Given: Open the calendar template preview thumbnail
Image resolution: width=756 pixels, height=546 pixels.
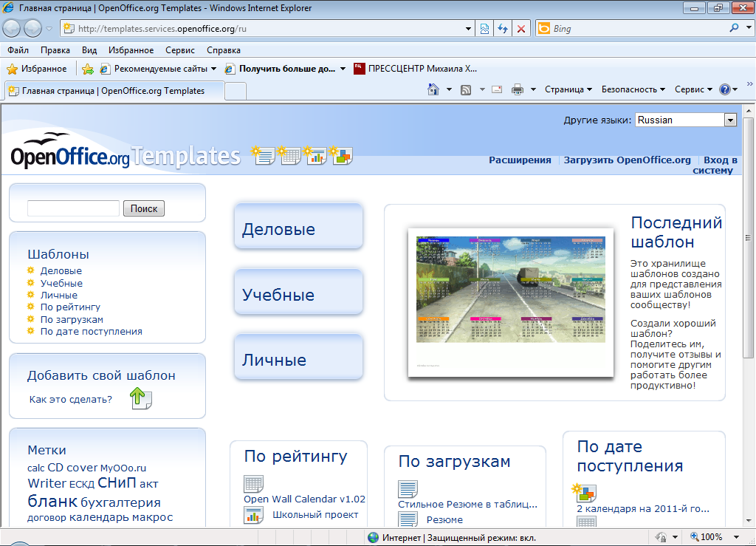Looking at the screenshot, I should pyautogui.click(x=511, y=302).
